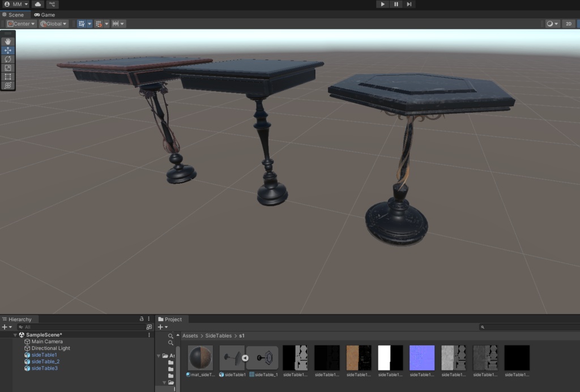Select the light gray texture thumbnail

[454, 357]
